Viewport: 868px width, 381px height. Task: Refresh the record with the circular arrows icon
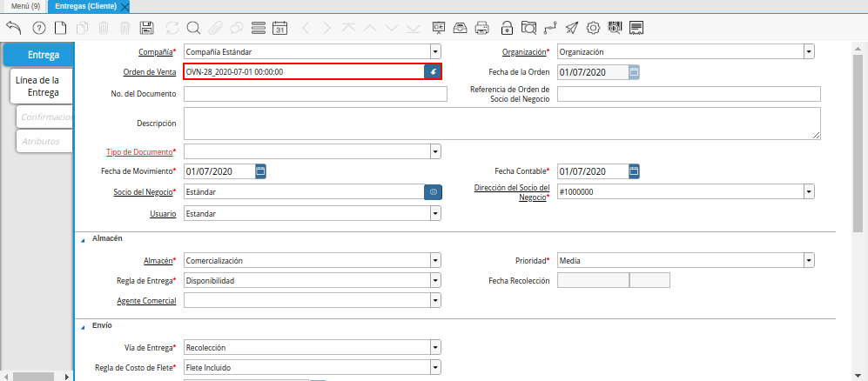[x=172, y=28]
